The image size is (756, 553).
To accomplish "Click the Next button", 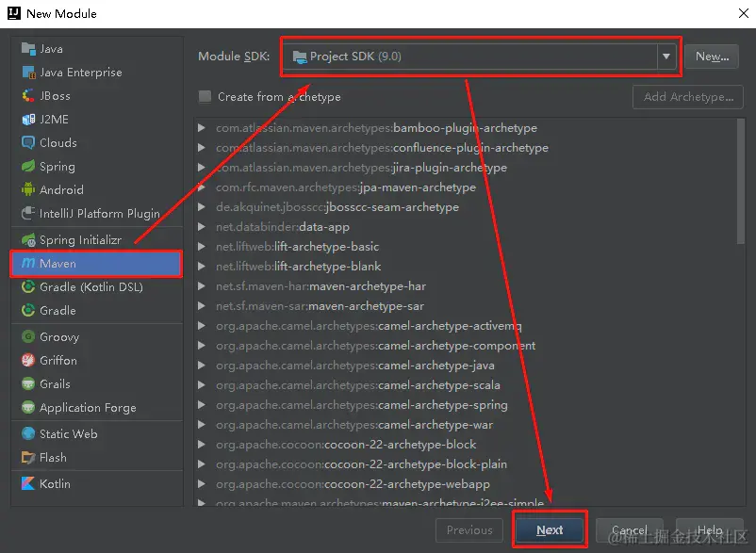I will point(550,529).
